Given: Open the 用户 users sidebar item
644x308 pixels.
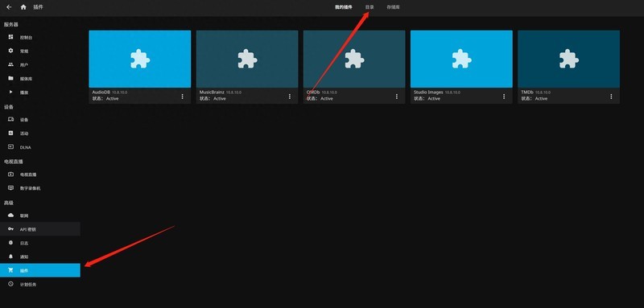Looking at the screenshot, I should (40, 65).
